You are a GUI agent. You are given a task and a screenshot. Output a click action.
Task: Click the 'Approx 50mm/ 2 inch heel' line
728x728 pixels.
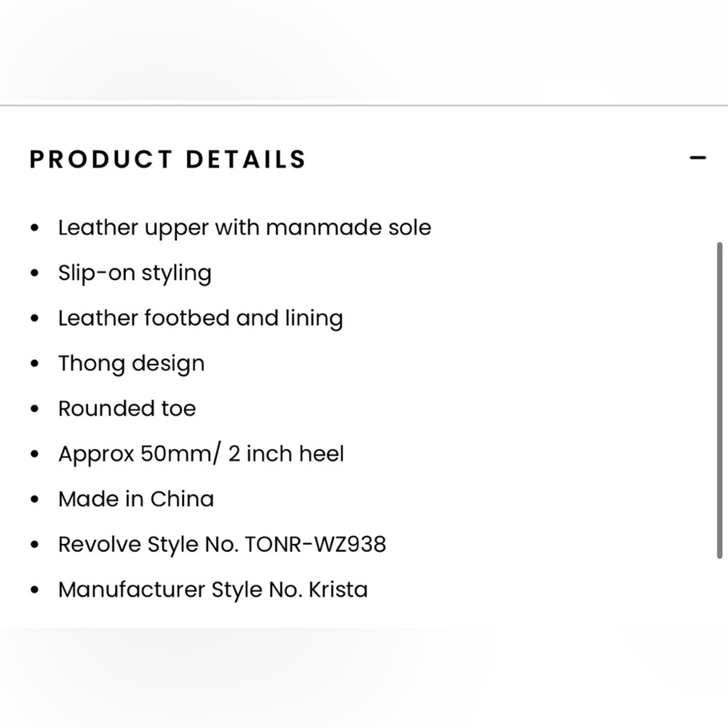[x=201, y=454]
